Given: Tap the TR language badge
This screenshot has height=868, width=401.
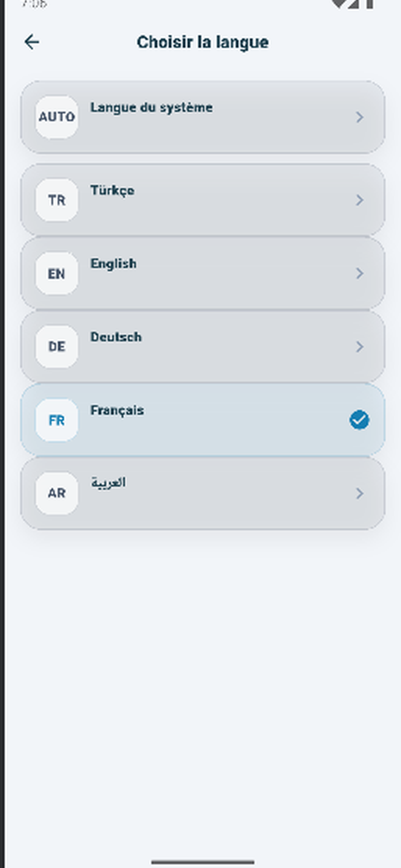Looking at the screenshot, I should [57, 200].
